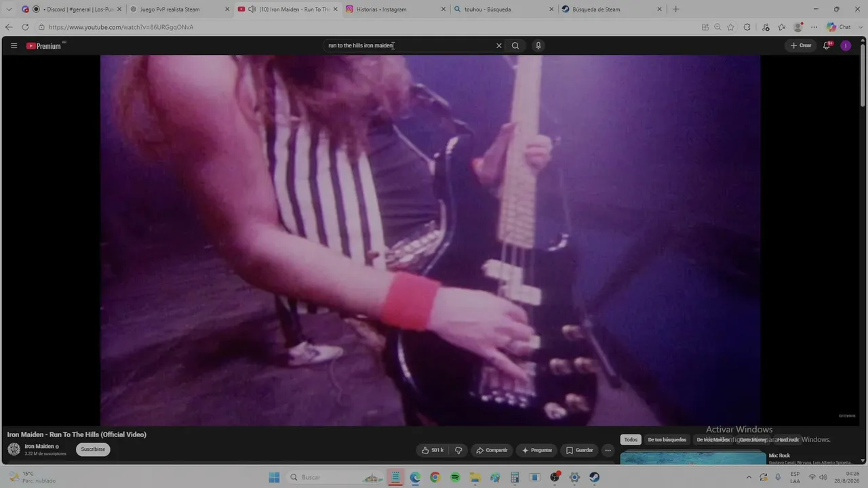Click the search box with 'run to the hills'
The image size is (868, 488).
[x=409, y=45]
